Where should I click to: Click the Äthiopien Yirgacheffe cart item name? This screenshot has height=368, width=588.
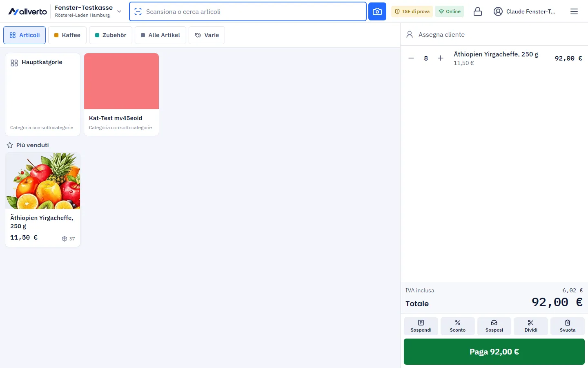496,54
